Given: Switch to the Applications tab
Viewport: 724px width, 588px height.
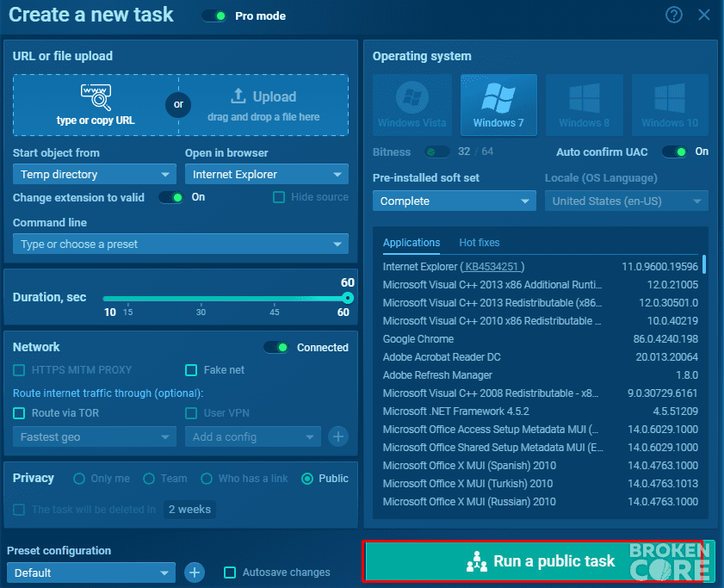Looking at the screenshot, I should 412,243.
